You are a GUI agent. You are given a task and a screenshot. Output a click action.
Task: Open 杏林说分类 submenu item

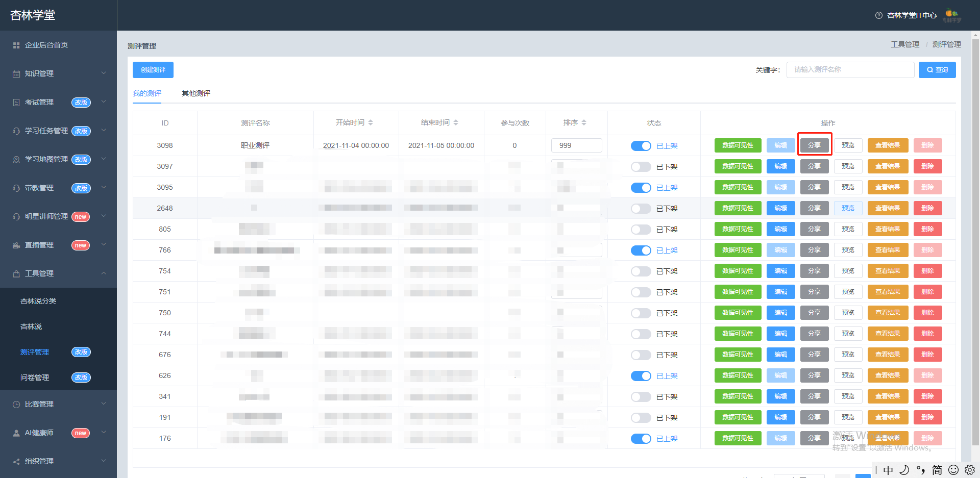tap(38, 301)
